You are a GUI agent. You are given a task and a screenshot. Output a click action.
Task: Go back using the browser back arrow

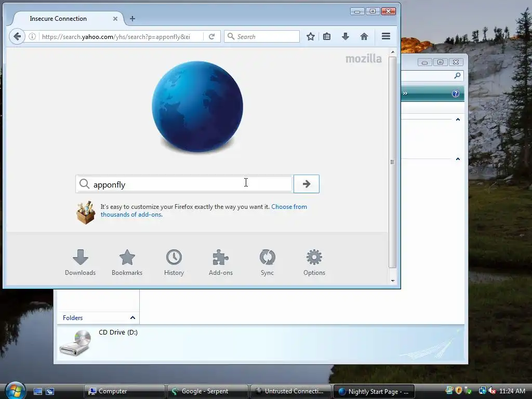(17, 36)
